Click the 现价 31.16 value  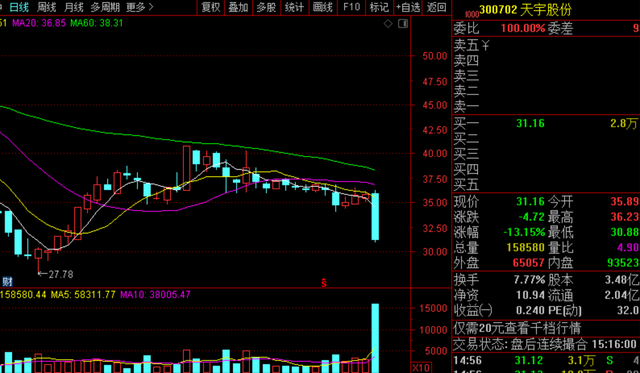click(x=530, y=202)
